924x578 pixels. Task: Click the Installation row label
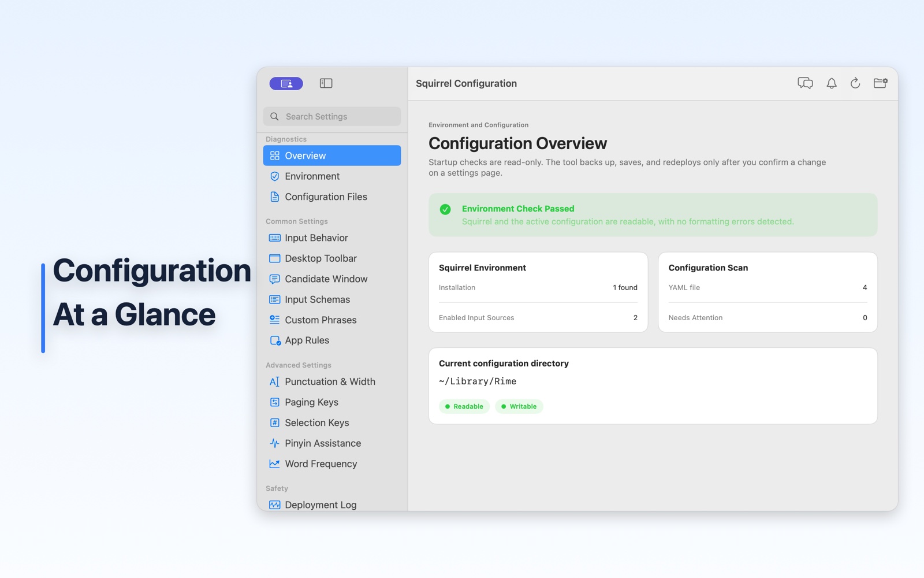[x=457, y=288]
